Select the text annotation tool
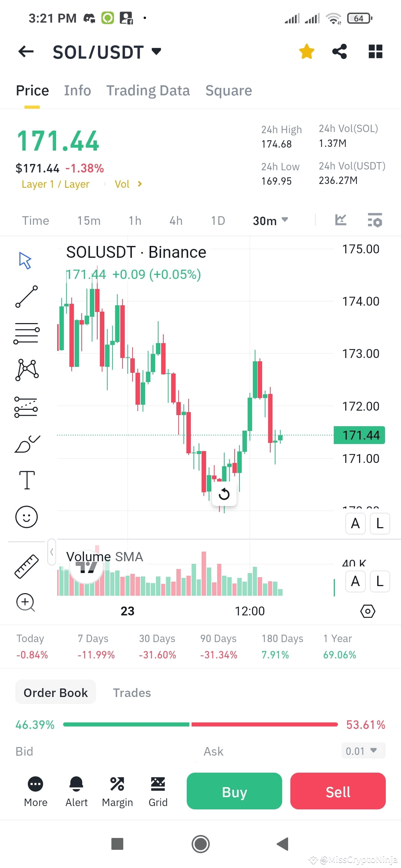Screen dimensions: 401x868 point(26,480)
